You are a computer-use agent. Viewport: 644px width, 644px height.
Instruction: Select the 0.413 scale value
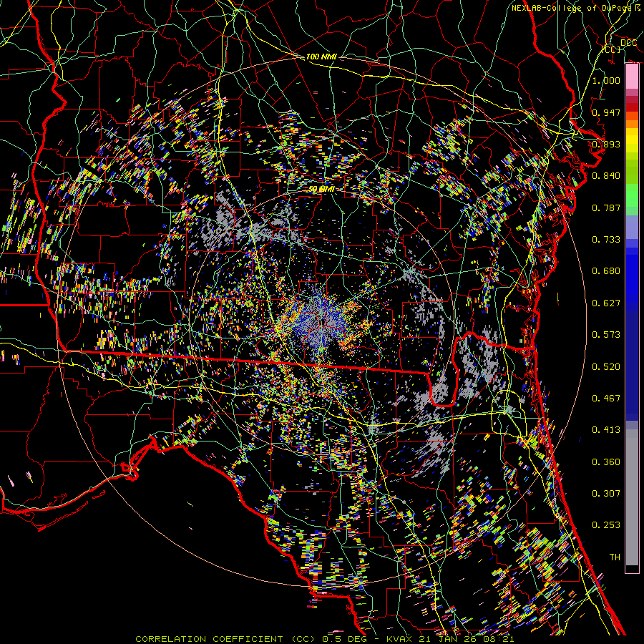point(606,430)
